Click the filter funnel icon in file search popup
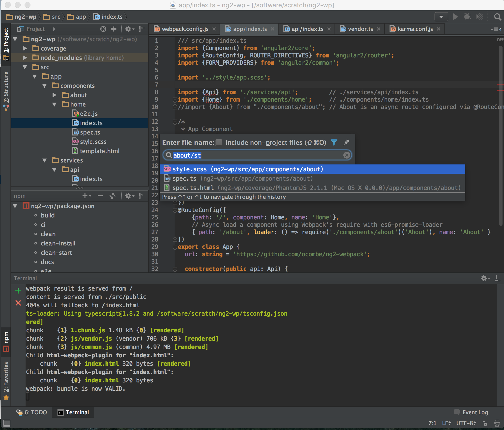504x430 pixels. tap(334, 142)
